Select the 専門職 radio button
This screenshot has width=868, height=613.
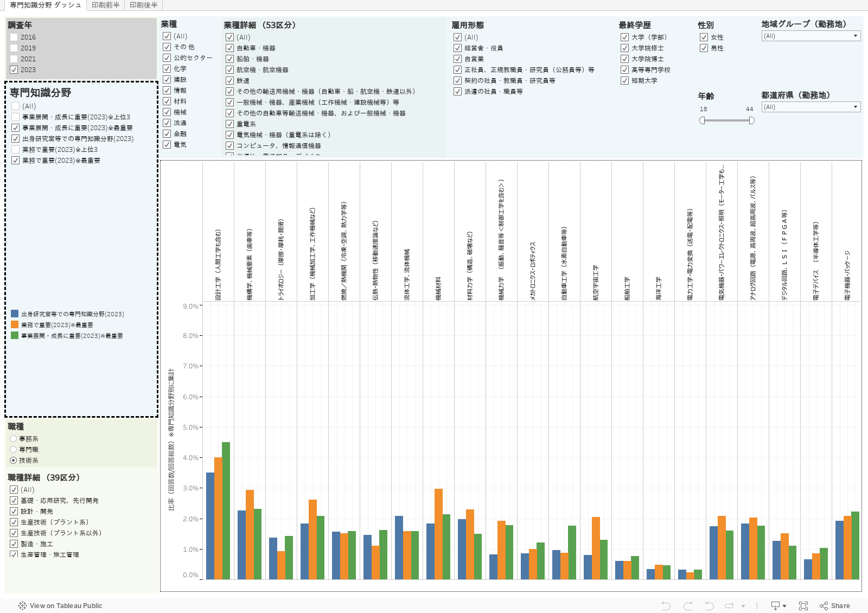(14, 450)
